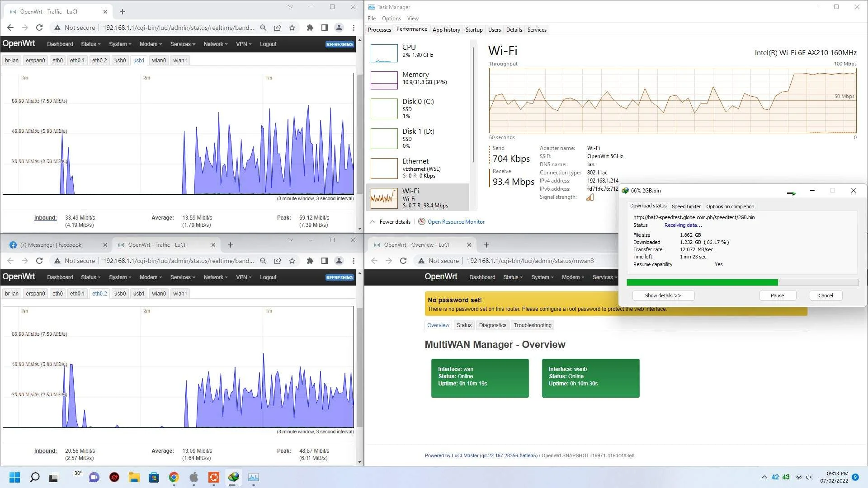
Task: Go back in top-left OpenWrt Traffic browser
Action: (x=10, y=28)
